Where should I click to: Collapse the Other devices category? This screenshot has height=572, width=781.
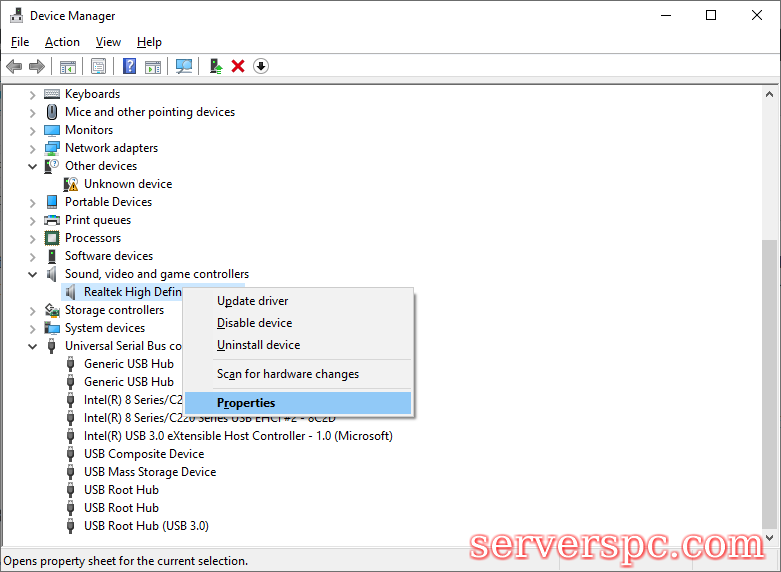(x=32, y=166)
